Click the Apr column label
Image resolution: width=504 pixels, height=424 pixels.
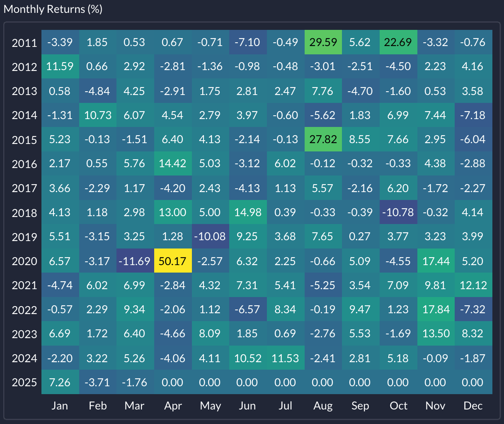tap(173, 406)
